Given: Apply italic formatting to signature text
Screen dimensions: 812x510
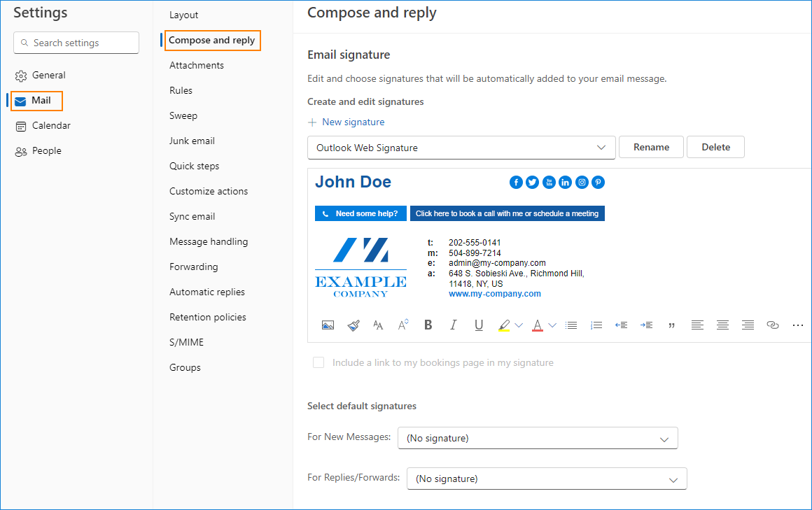Looking at the screenshot, I should pos(453,325).
